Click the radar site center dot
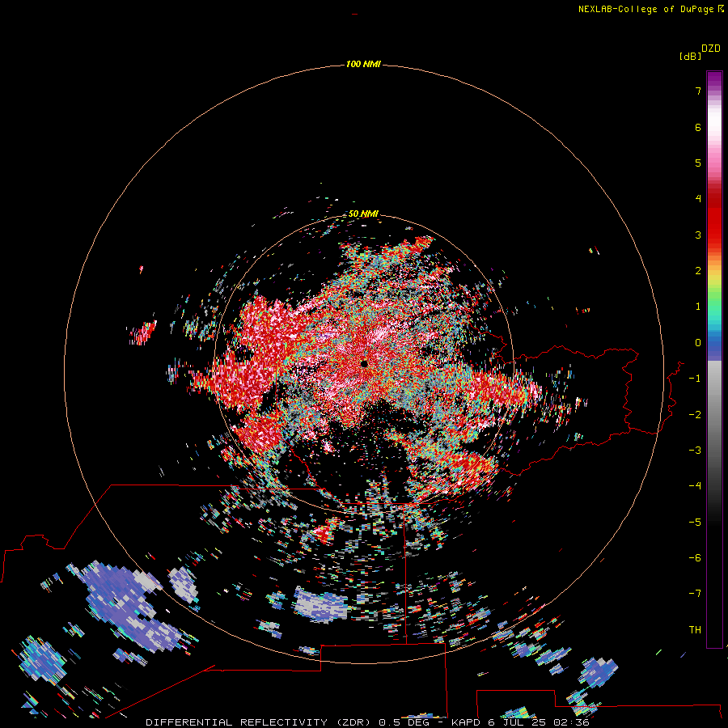 pyautogui.click(x=364, y=363)
